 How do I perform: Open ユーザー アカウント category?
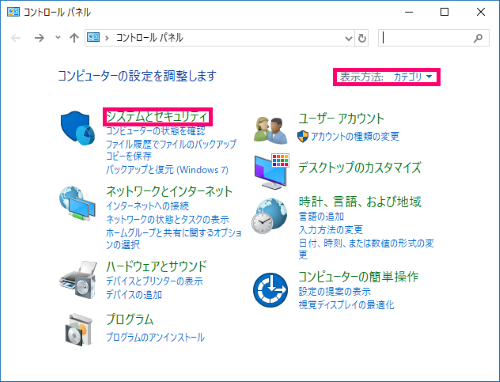pyautogui.click(x=341, y=118)
